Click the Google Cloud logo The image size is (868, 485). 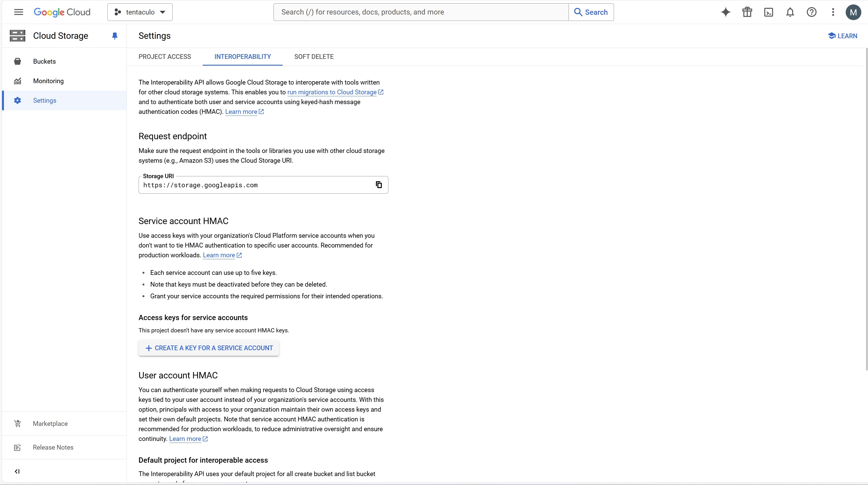pos(62,12)
